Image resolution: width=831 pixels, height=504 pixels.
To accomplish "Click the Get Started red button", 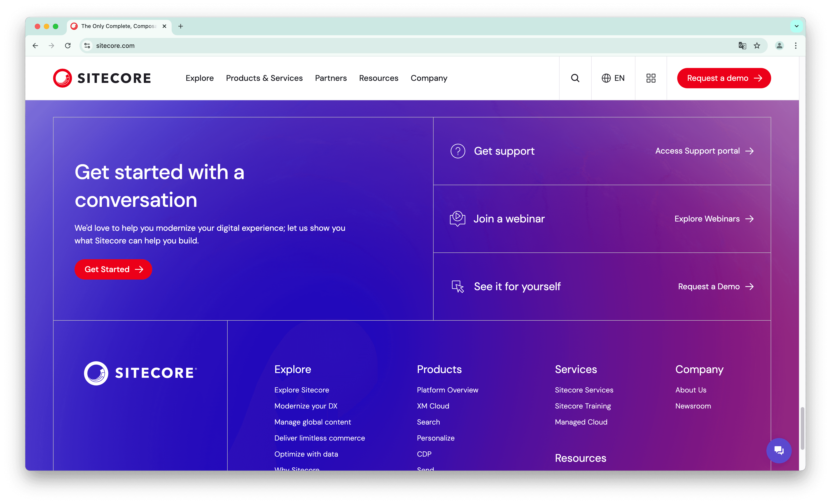I will pos(113,269).
